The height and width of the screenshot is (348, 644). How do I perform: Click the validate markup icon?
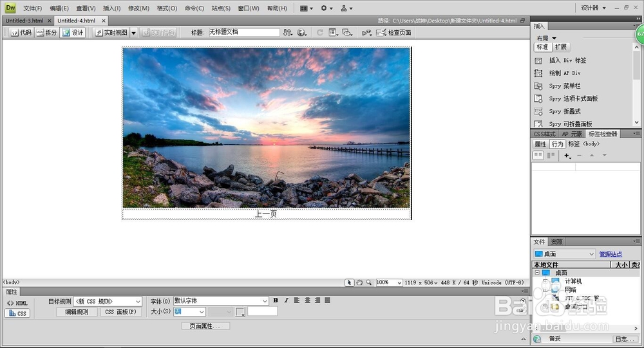[366, 32]
